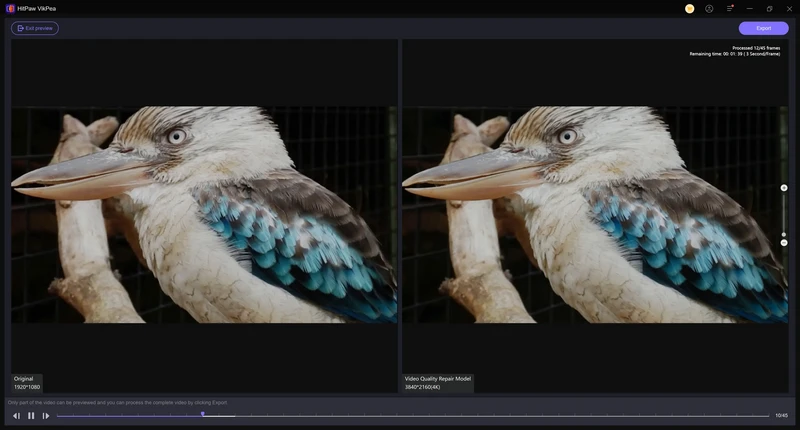Open the shopping cart purchase icon
This screenshot has height=430, width=800.
[x=690, y=8]
